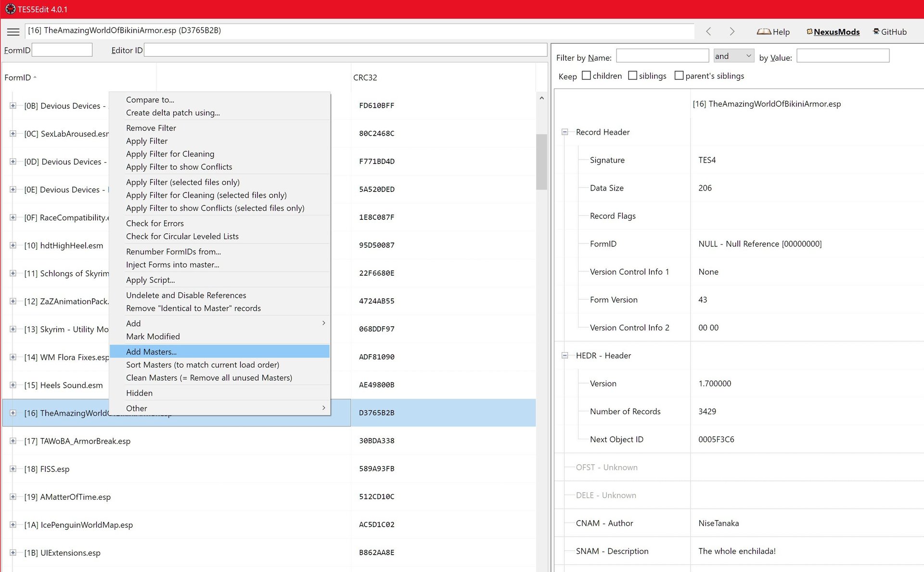The height and width of the screenshot is (572, 924).
Task: Choose Check for Circular Leveled Lists
Action: [x=219, y=236]
